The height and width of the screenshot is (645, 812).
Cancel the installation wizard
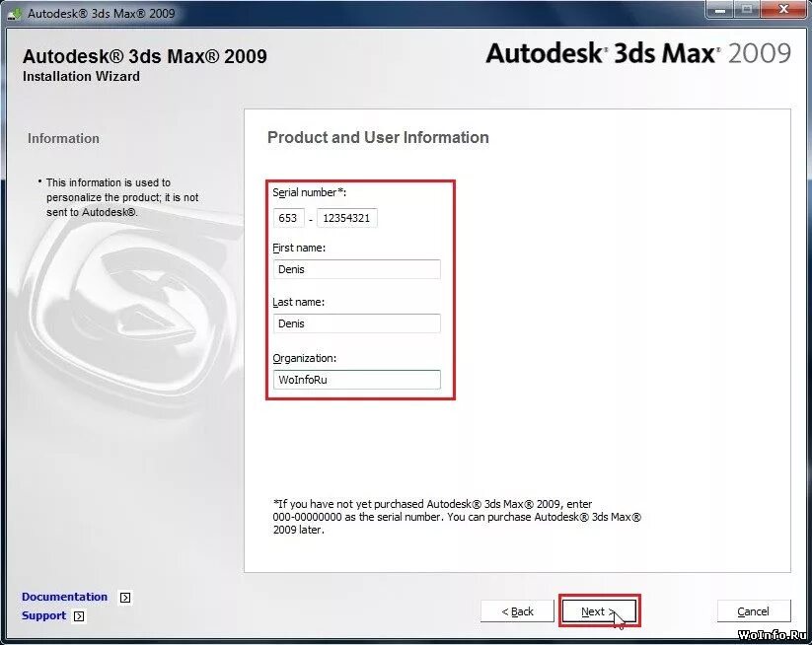[754, 611]
